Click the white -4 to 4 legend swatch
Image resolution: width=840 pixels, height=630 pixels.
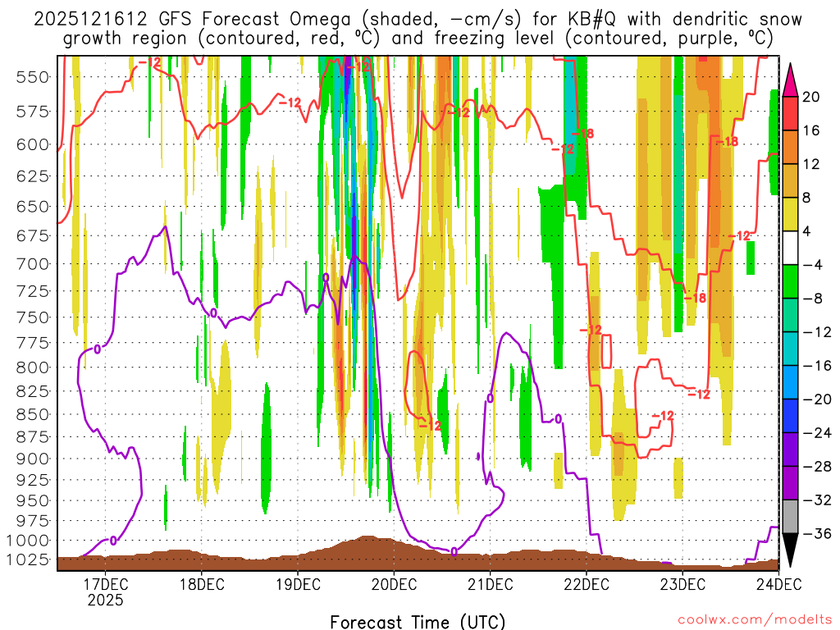(790, 248)
